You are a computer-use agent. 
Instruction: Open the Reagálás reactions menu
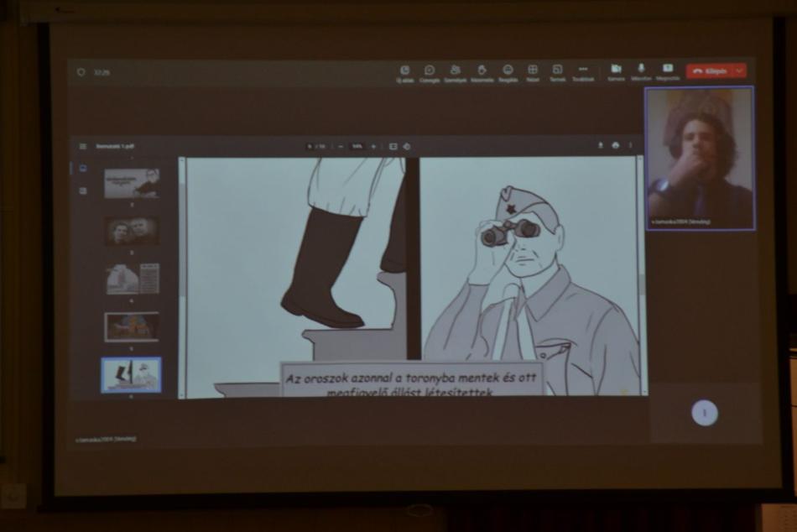[x=508, y=73]
